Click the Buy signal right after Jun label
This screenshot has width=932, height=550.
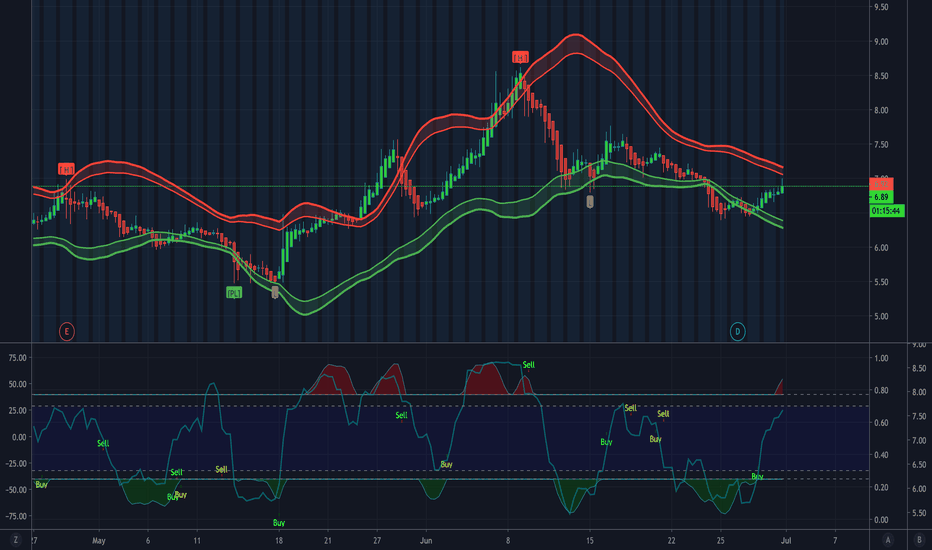coord(446,464)
